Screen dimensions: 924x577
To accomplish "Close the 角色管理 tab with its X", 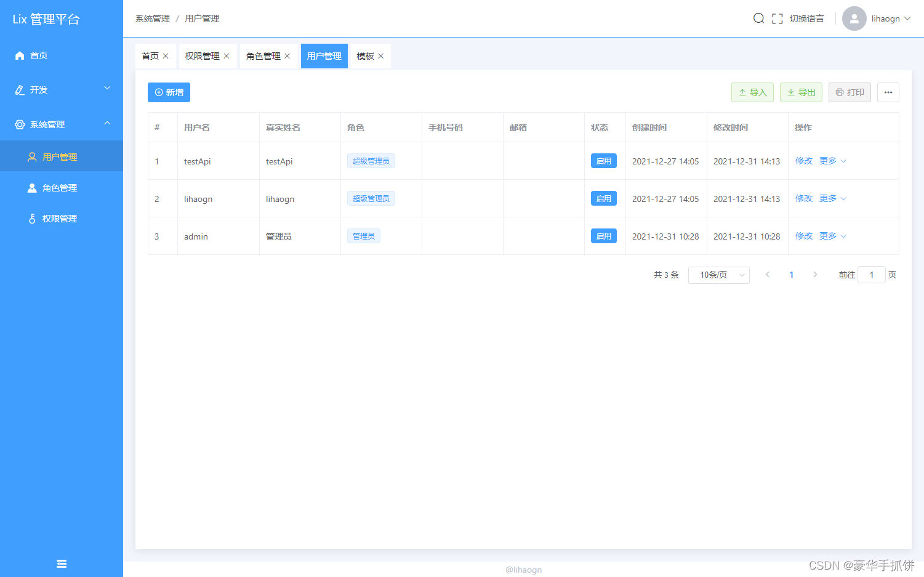I will click(287, 56).
